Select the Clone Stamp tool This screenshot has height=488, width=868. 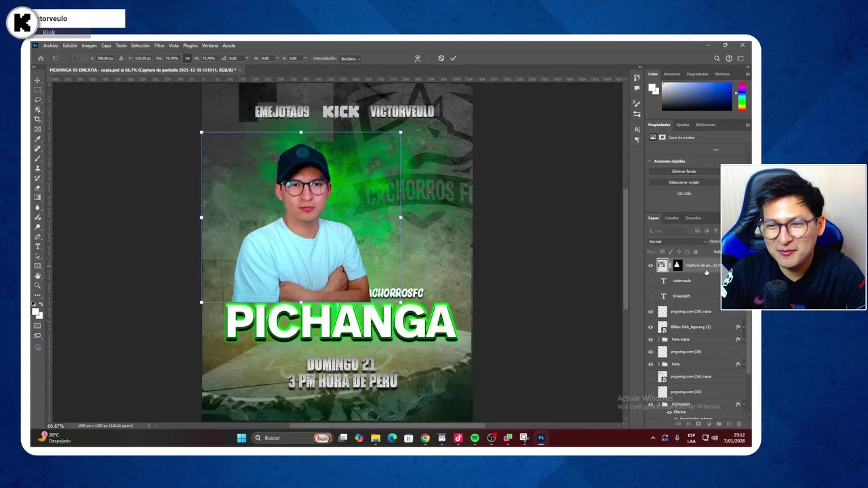(x=37, y=168)
